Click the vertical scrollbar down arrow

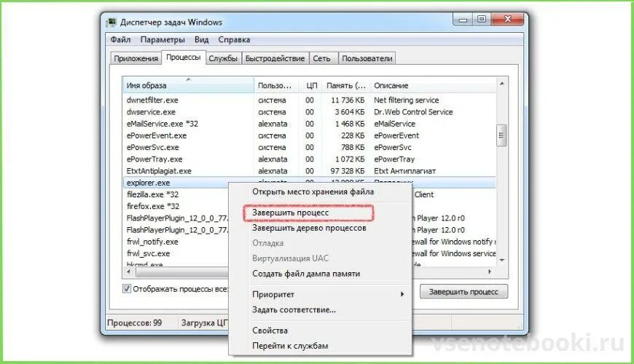coord(502,261)
